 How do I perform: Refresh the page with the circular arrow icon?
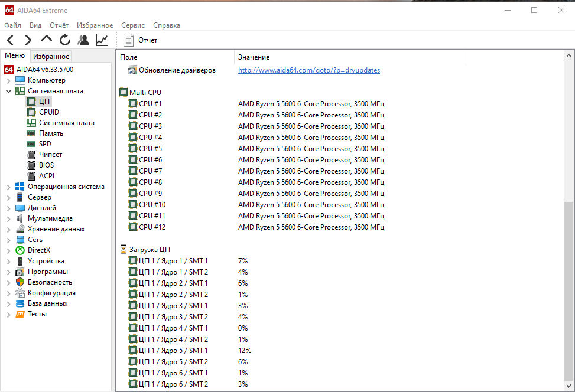[x=65, y=40]
